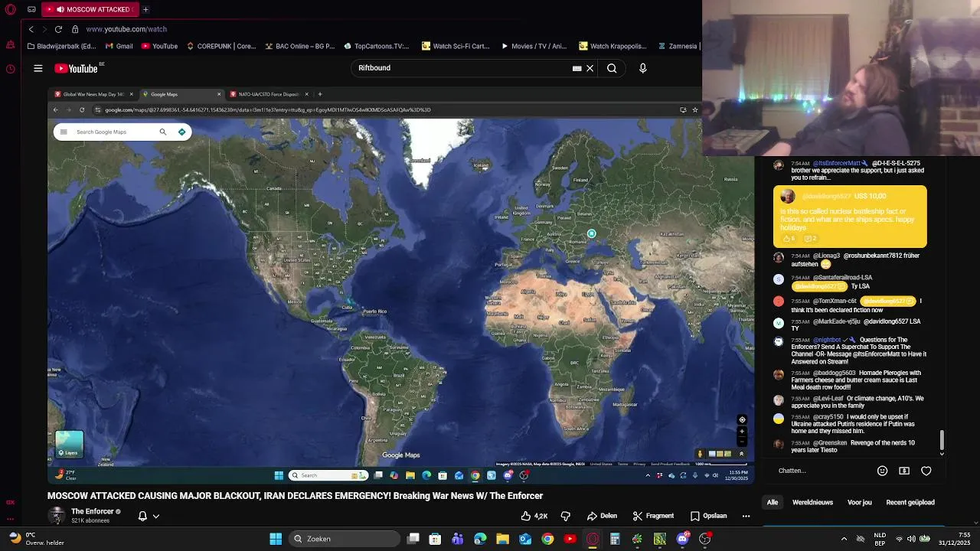
Task: Click Windows taskbar Zoeken search box
Action: [344, 539]
